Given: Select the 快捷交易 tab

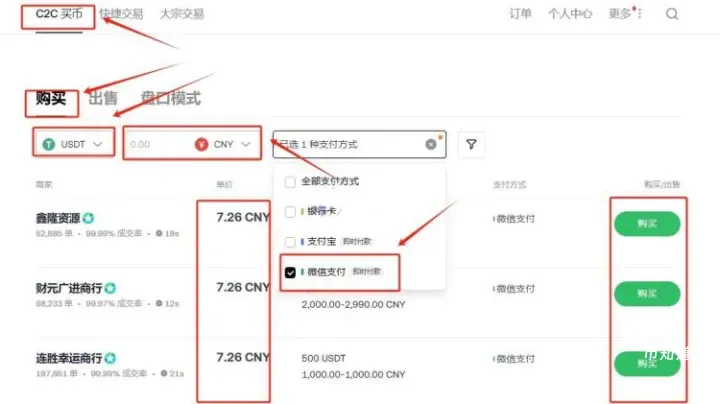Looking at the screenshot, I should pos(121,14).
